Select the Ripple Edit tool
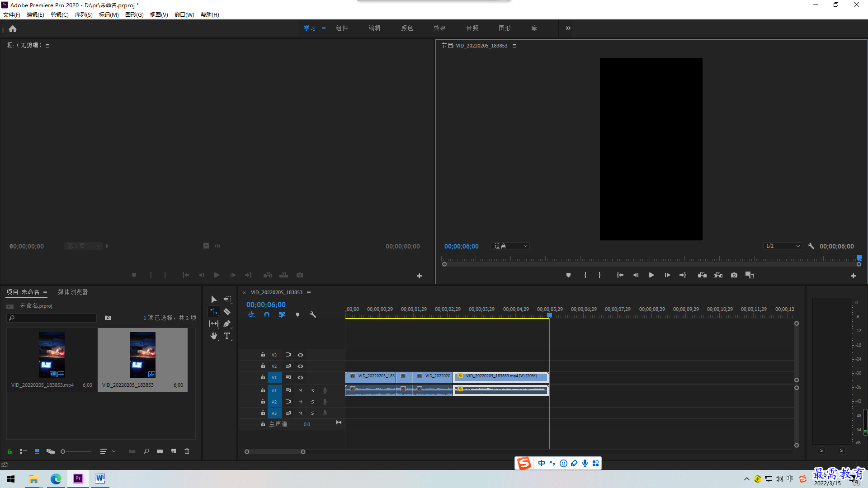The width and height of the screenshot is (868, 488). click(x=214, y=311)
